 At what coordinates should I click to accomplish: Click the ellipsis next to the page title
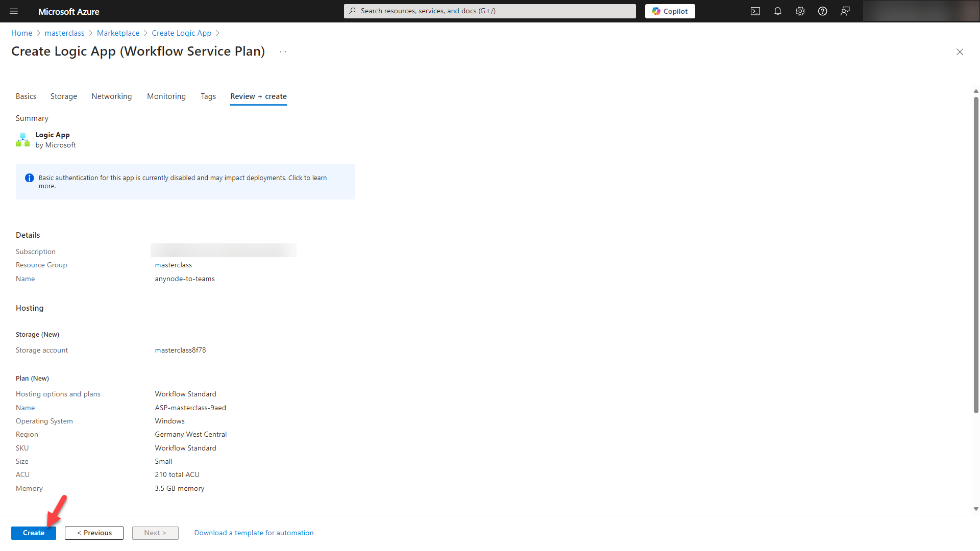(x=283, y=52)
